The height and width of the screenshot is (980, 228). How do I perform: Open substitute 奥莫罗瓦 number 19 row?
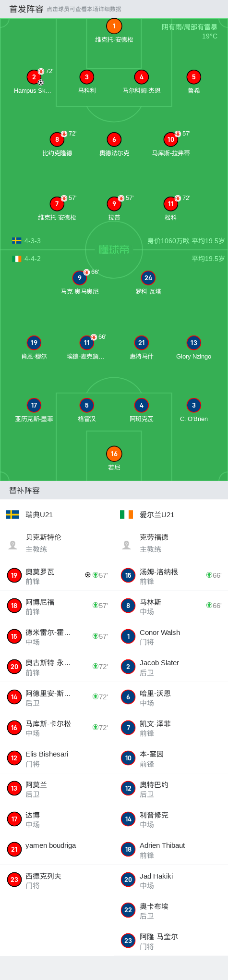point(57,576)
